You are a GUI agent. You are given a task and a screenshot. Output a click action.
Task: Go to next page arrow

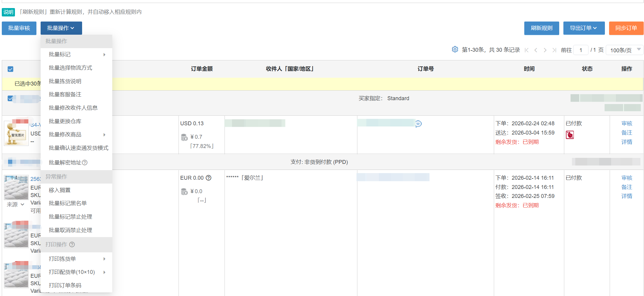click(x=545, y=50)
